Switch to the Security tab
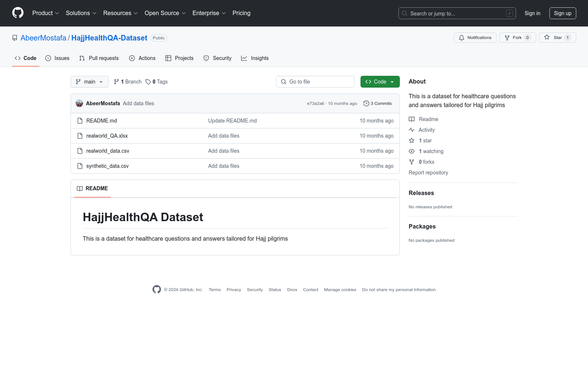The height and width of the screenshot is (368, 588). [218, 58]
